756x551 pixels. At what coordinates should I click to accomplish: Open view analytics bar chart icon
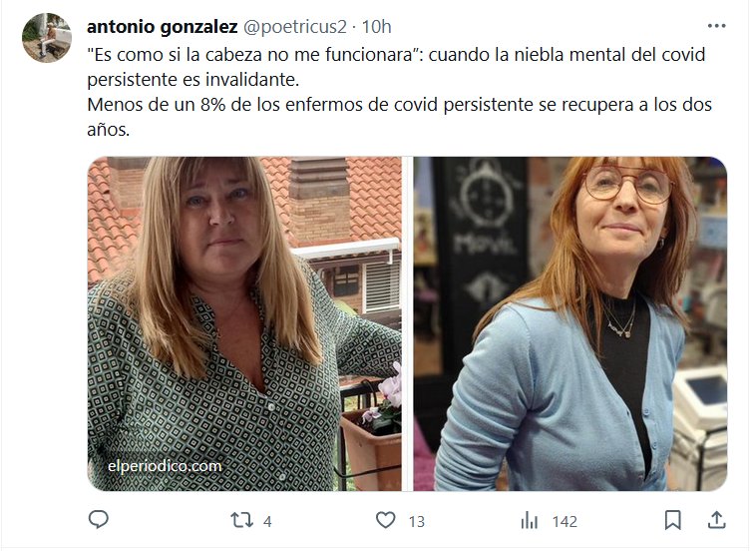click(529, 521)
